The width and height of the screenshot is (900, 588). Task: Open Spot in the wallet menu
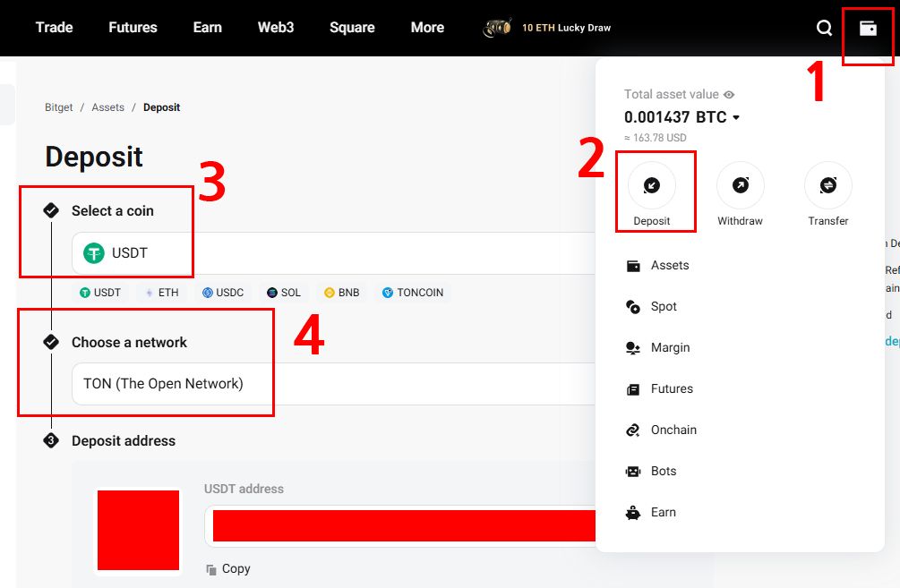(x=664, y=307)
